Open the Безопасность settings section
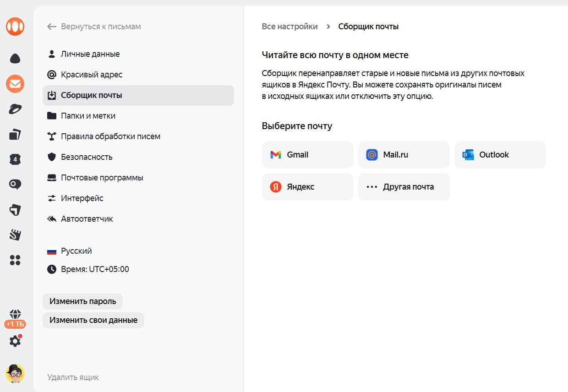Screen dimensions: 568x392 [x=87, y=157]
